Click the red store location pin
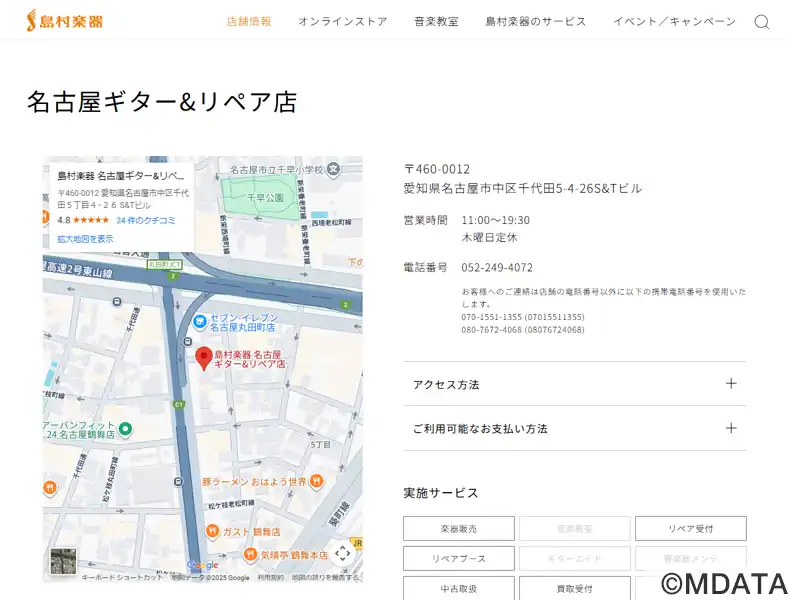This screenshot has height=600, width=800. (204, 358)
